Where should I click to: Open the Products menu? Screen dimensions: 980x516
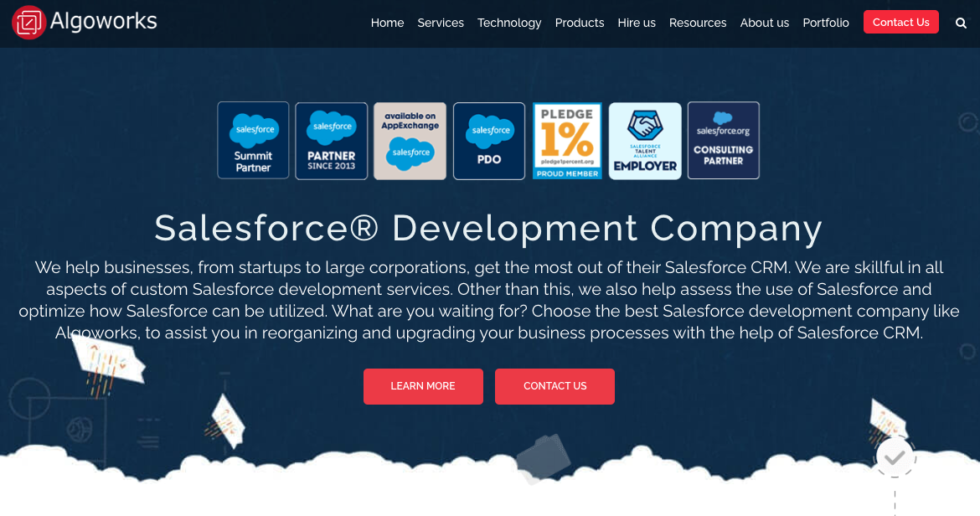coord(580,23)
